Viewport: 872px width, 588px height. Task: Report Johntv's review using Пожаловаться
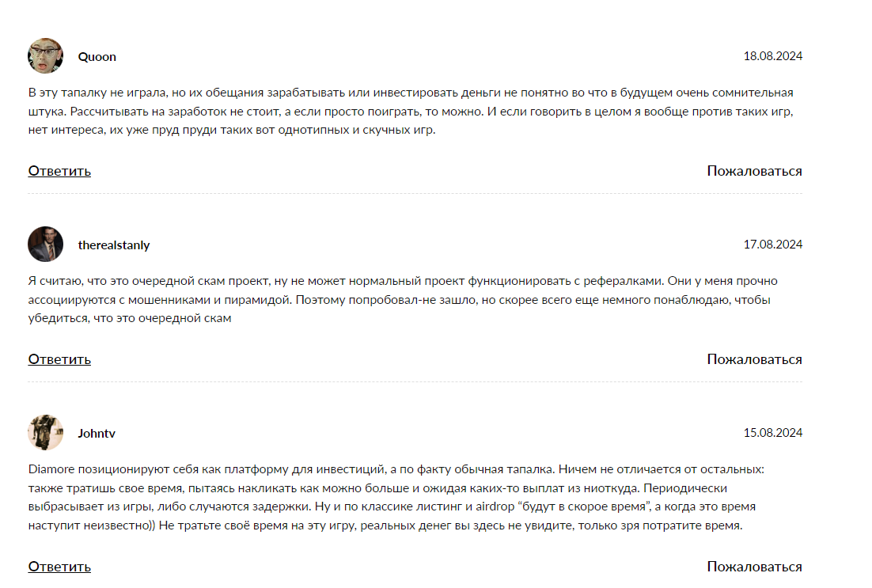(x=754, y=567)
